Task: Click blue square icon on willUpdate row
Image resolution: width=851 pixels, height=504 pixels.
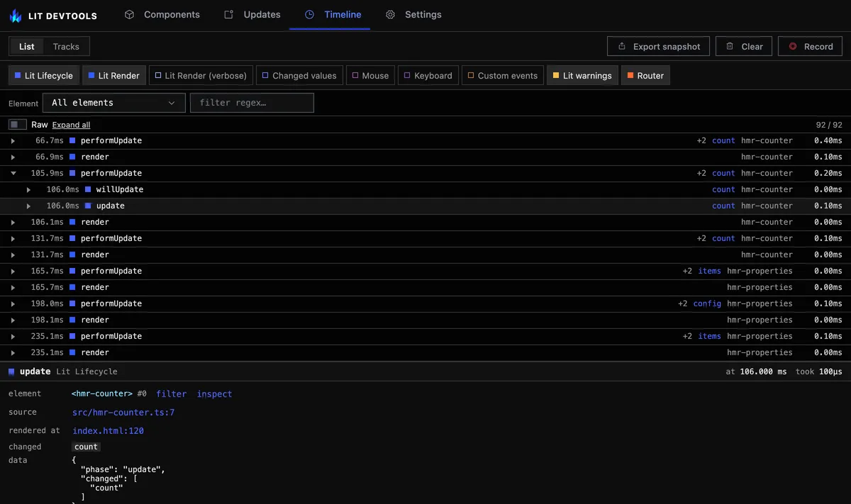Action: pos(89,189)
